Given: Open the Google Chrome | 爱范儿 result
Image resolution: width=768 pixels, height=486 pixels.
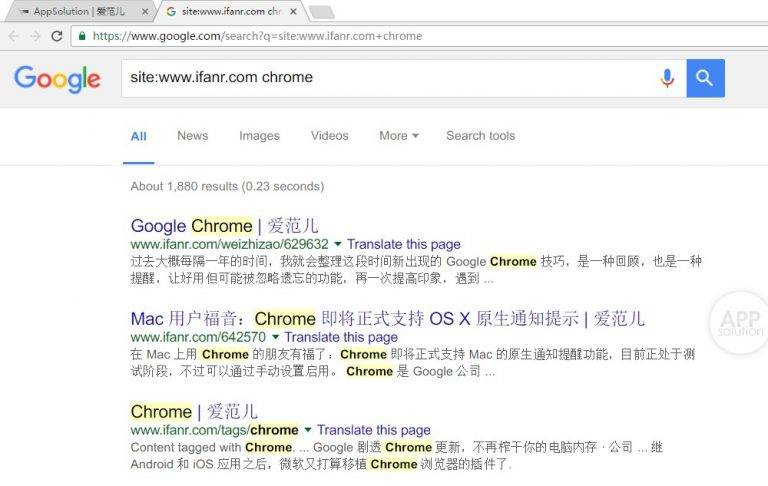Looking at the screenshot, I should [x=224, y=226].
